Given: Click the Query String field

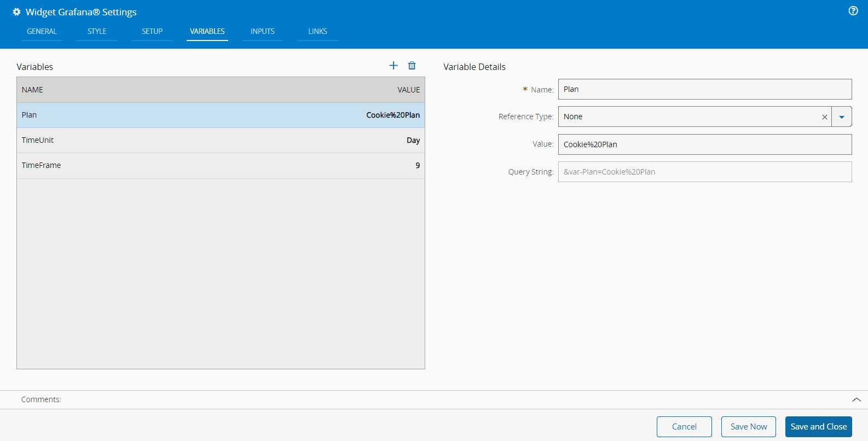Looking at the screenshot, I should [704, 172].
